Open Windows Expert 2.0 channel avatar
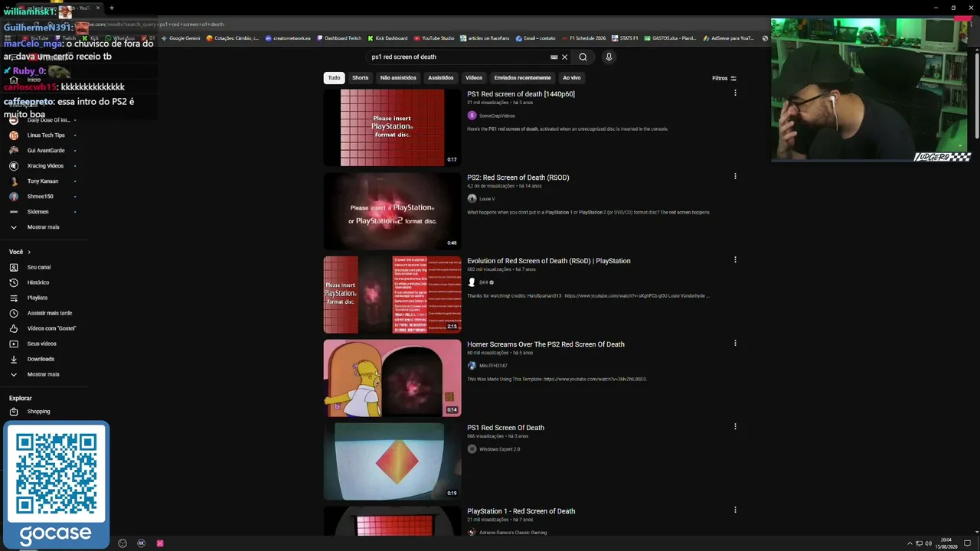Image resolution: width=980 pixels, height=551 pixels. pyautogui.click(x=472, y=449)
